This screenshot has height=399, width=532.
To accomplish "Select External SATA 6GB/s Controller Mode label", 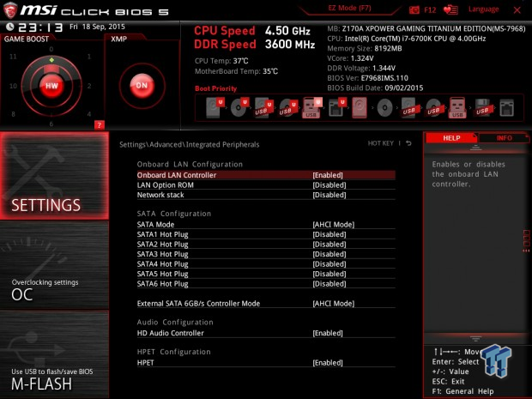I will 198,303.
